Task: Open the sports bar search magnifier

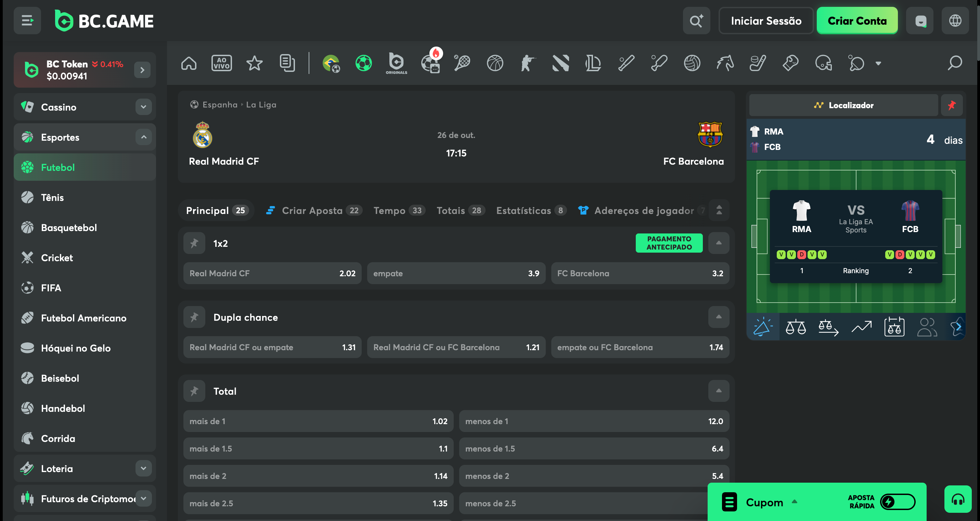Action: [x=955, y=63]
